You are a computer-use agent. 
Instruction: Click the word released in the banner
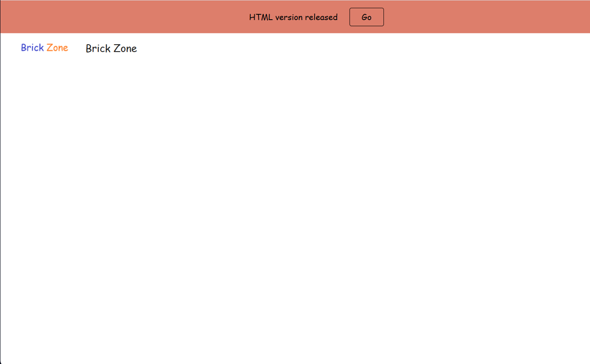coord(323,17)
